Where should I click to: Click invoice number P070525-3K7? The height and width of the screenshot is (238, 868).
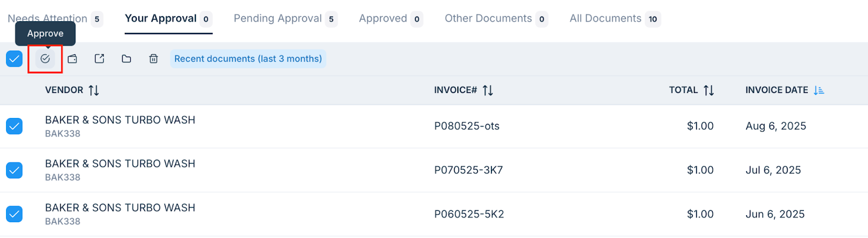[x=468, y=170]
